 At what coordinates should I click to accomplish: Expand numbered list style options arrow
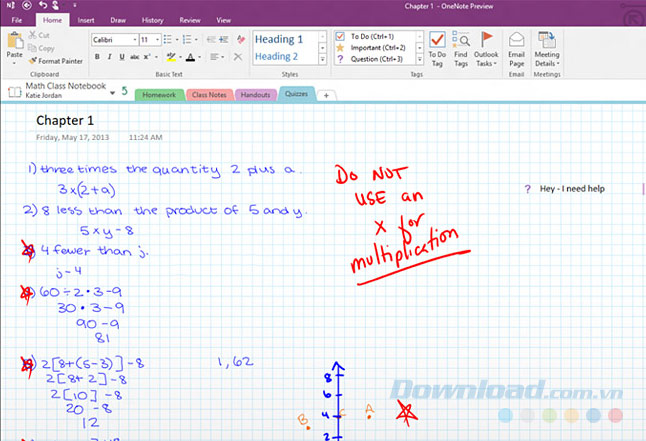point(197,40)
